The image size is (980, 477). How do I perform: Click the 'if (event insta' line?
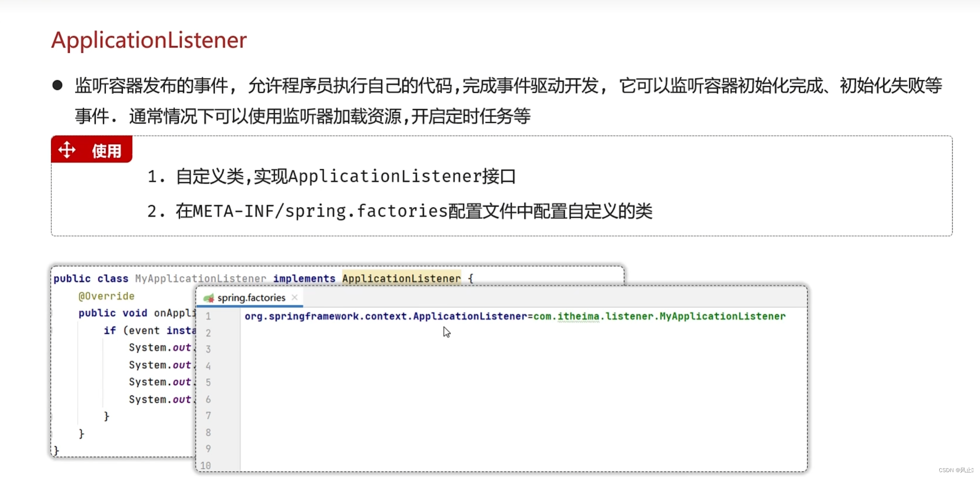[150, 330]
